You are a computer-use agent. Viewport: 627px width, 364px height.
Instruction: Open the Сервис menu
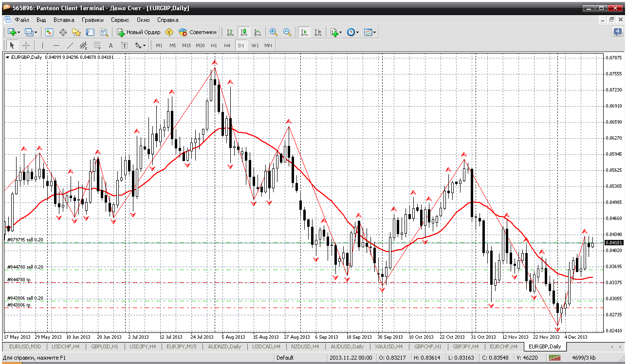pyautogui.click(x=120, y=20)
